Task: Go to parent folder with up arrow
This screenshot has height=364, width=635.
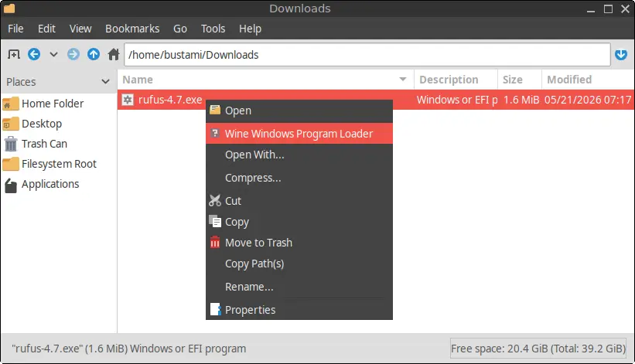Action: coord(94,54)
